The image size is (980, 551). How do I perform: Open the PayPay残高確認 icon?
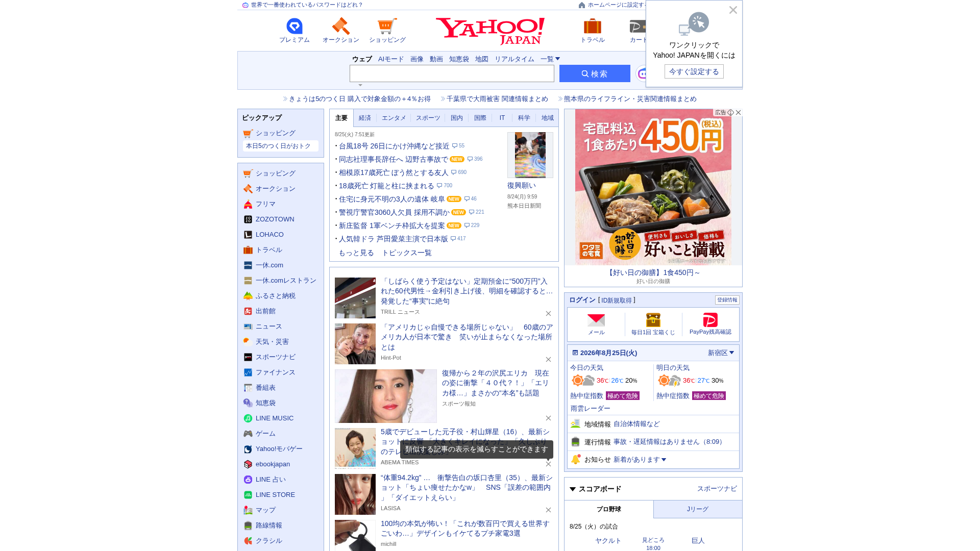coord(710,320)
